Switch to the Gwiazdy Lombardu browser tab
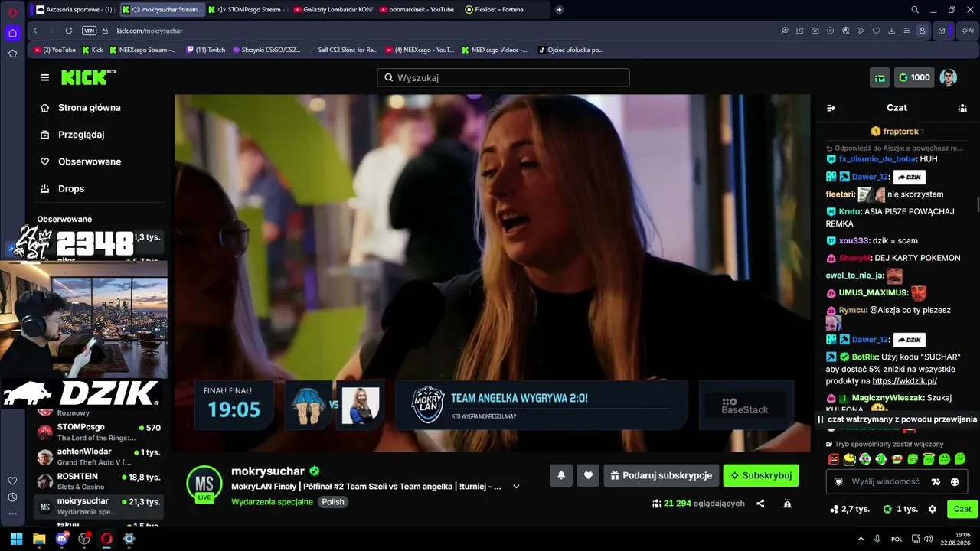The width and height of the screenshot is (980, 551). [x=334, y=10]
